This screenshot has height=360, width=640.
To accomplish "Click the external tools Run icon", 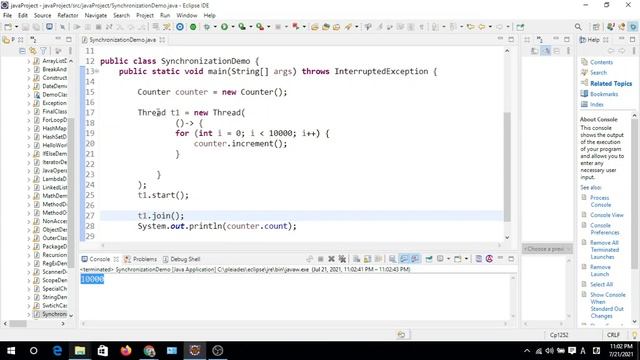I will coord(260,27).
